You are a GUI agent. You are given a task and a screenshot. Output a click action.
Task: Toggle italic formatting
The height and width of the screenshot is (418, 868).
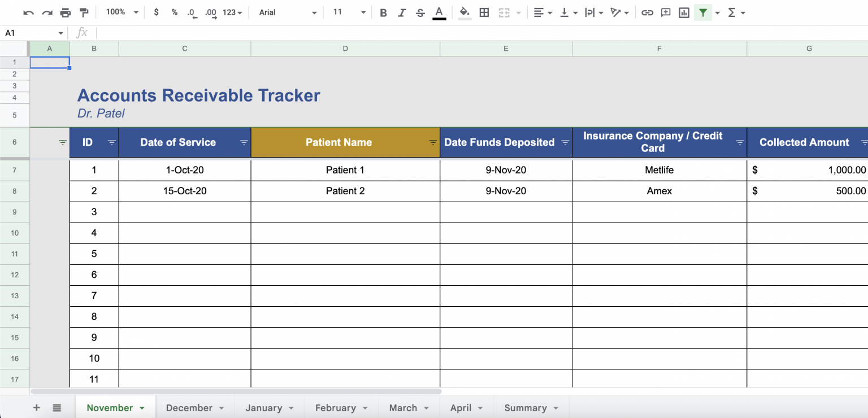(x=402, y=12)
